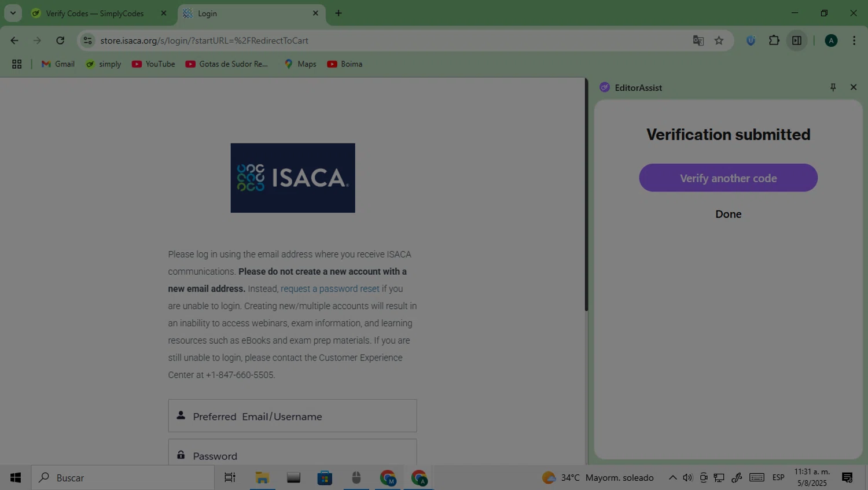Click the Google Translate icon
This screenshot has height=490, width=868.
(x=698, y=40)
